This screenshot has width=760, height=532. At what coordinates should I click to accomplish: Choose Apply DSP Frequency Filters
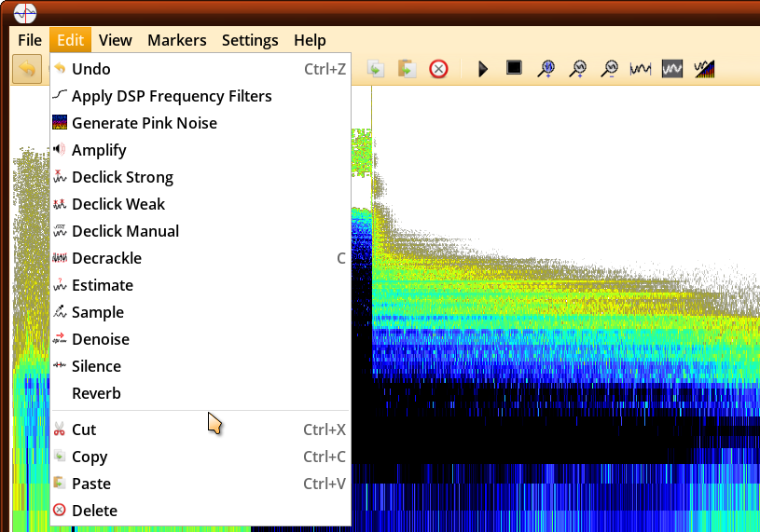(172, 96)
